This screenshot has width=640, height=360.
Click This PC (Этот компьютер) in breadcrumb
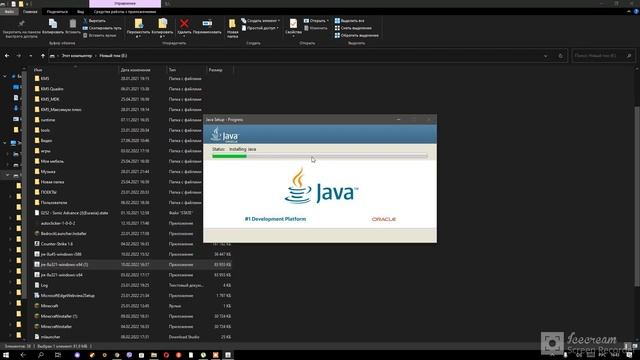(77, 56)
